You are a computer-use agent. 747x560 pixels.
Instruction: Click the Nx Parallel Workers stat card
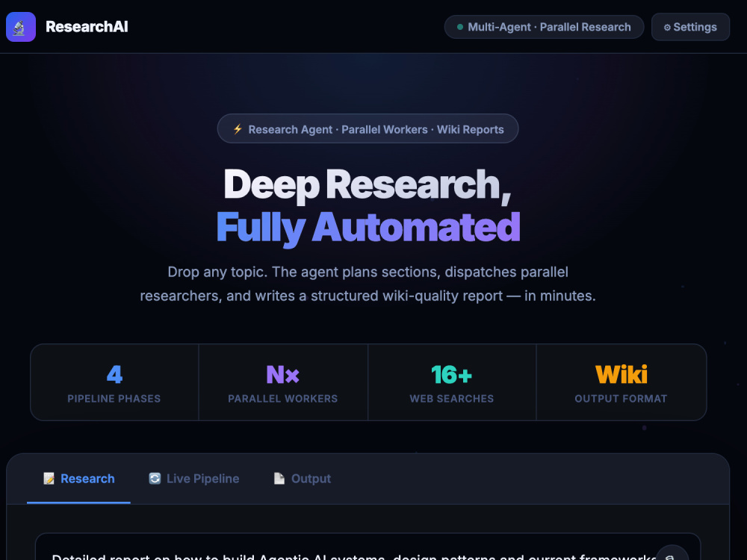coord(283,382)
